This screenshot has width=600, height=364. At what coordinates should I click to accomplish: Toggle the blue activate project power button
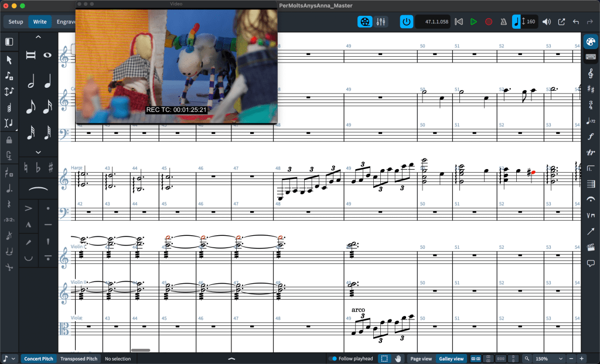407,22
